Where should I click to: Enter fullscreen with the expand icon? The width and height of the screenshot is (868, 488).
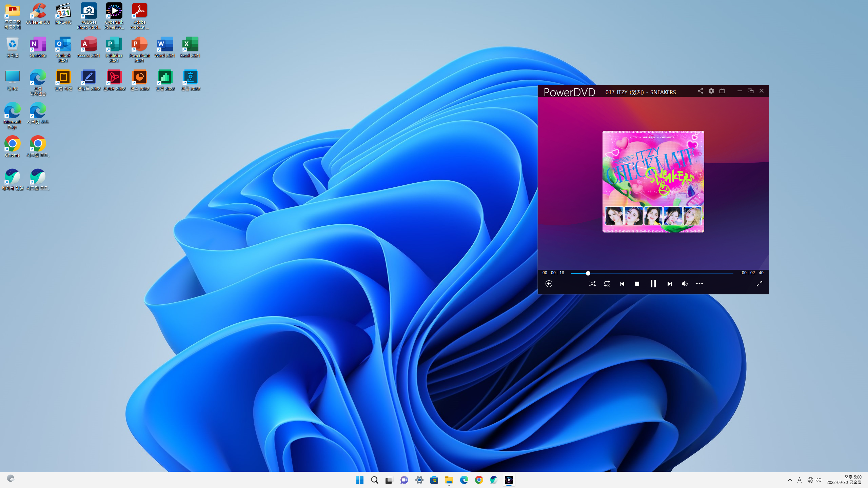tap(759, 284)
